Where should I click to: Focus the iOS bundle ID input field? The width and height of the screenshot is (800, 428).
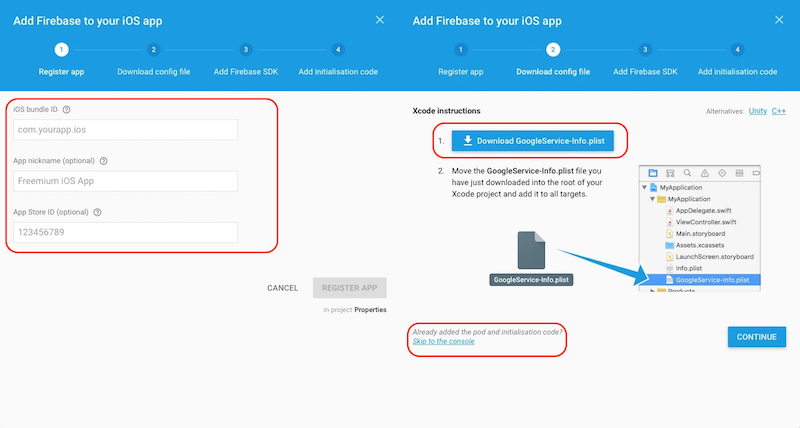tap(125, 129)
